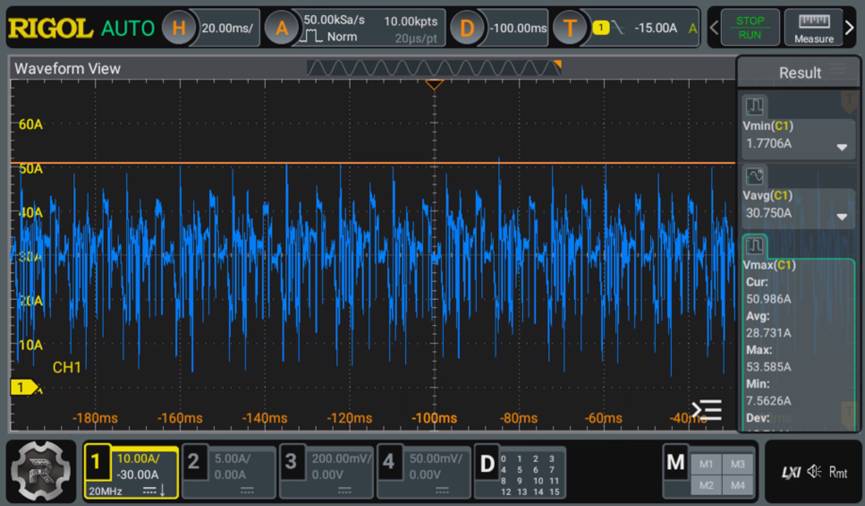The width and height of the screenshot is (865, 506).
Task: Click the Vmin(C1) measurement icon
Action: coord(755,105)
